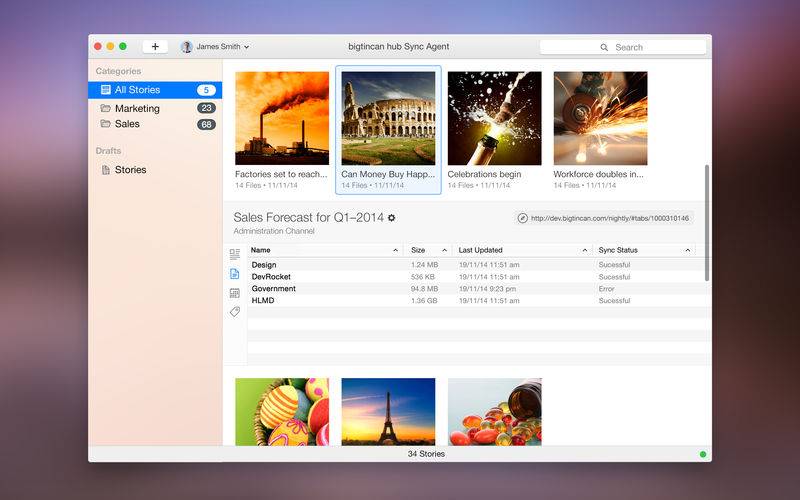Screen dimensions: 800x500
Task: Sort by Last Updated column header
Action: tap(522, 250)
